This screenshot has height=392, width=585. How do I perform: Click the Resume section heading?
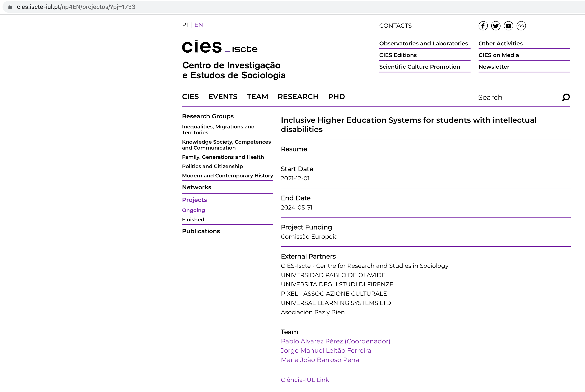point(294,149)
